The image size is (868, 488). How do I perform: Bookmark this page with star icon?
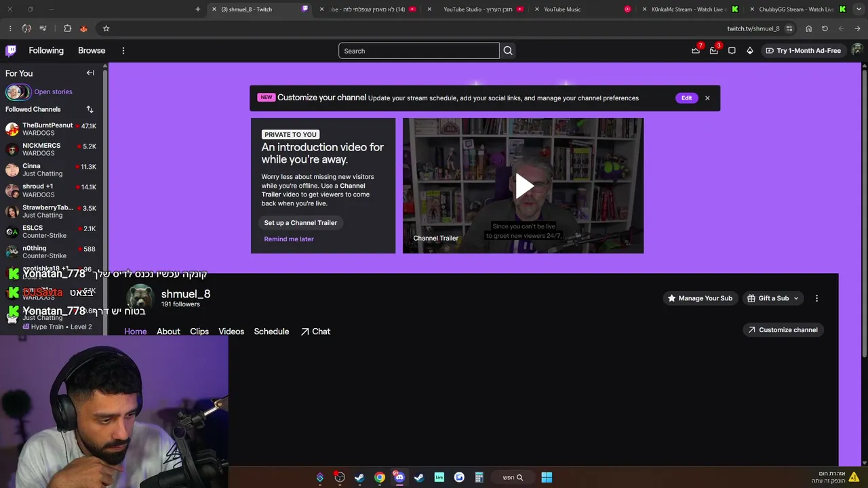click(x=106, y=28)
